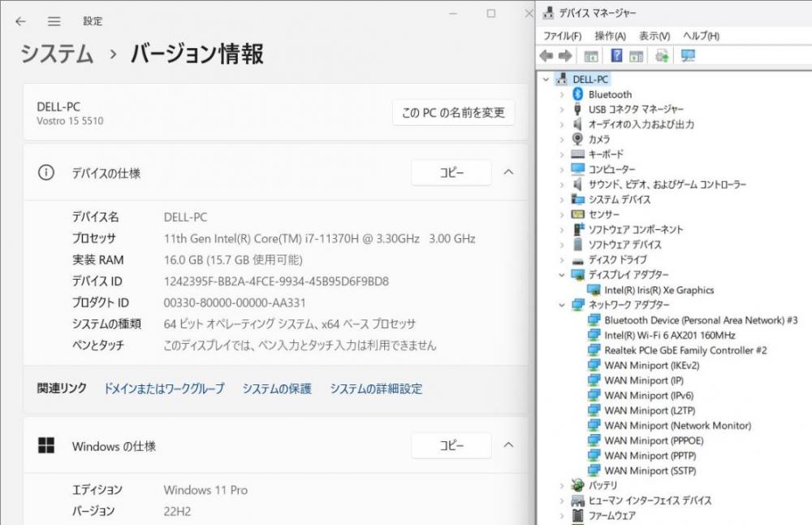Click the device ID value 1242395F-BB2A-4FCE

276,281
